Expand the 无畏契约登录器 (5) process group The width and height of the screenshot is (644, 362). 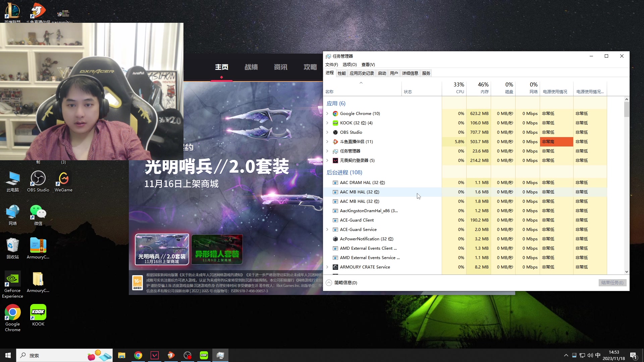[x=327, y=161]
